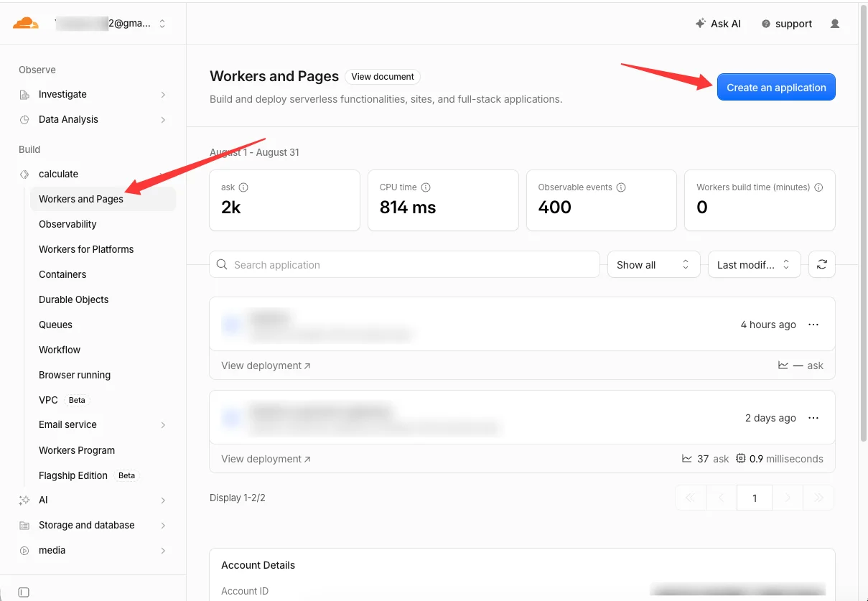This screenshot has width=868, height=601.
Task: Open the more menu for 2 days ago app
Action: point(813,418)
